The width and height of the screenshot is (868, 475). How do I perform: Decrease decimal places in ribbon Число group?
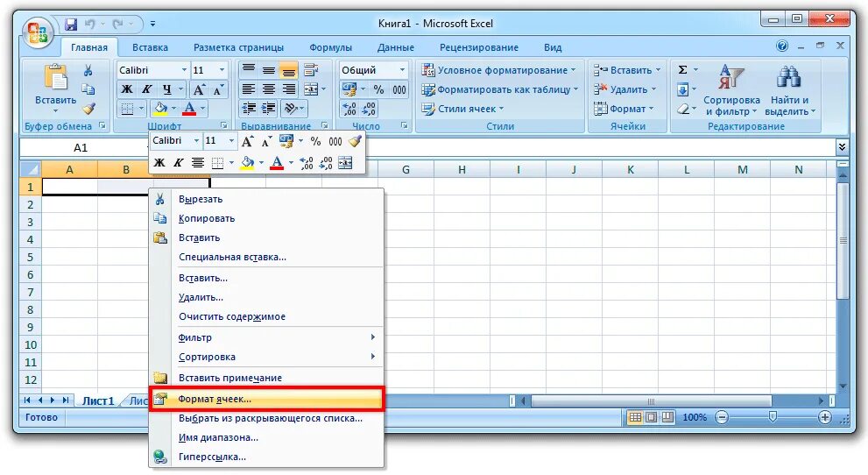coord(368,109)
